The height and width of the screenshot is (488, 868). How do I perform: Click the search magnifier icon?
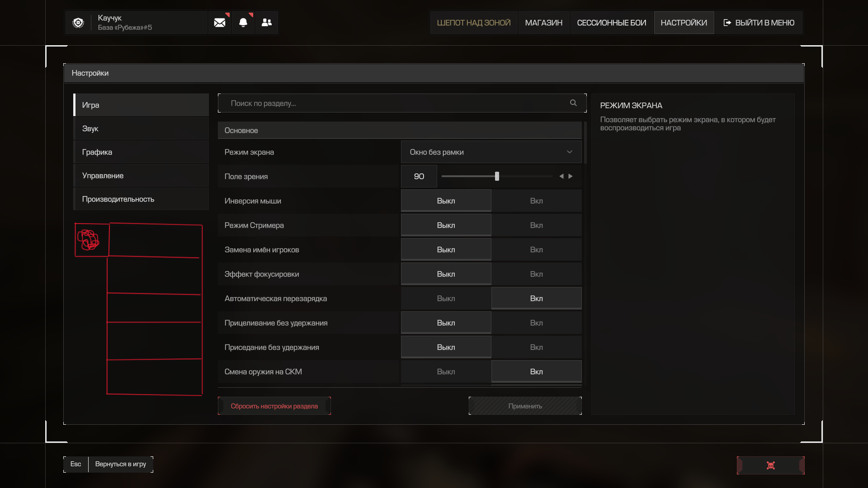point(573,103)
